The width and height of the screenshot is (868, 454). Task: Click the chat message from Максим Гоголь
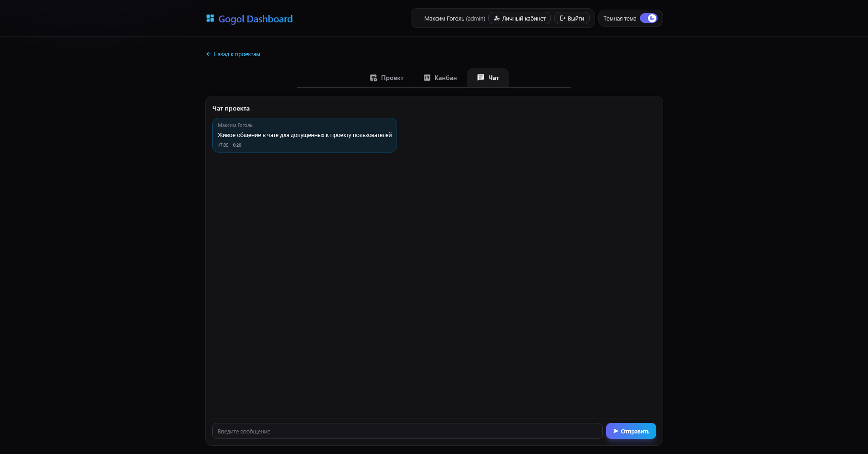coord(304,135)
